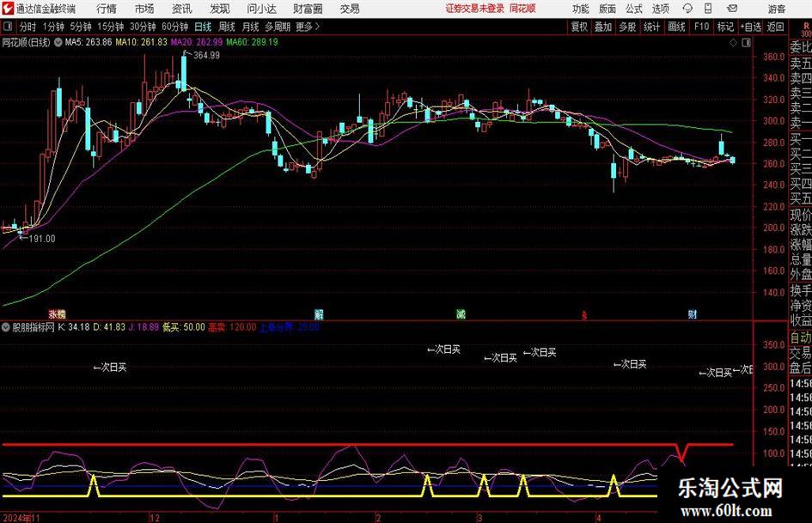The image size is (812, 523).
Task: Open the 版面 menu
Action: 607,9
